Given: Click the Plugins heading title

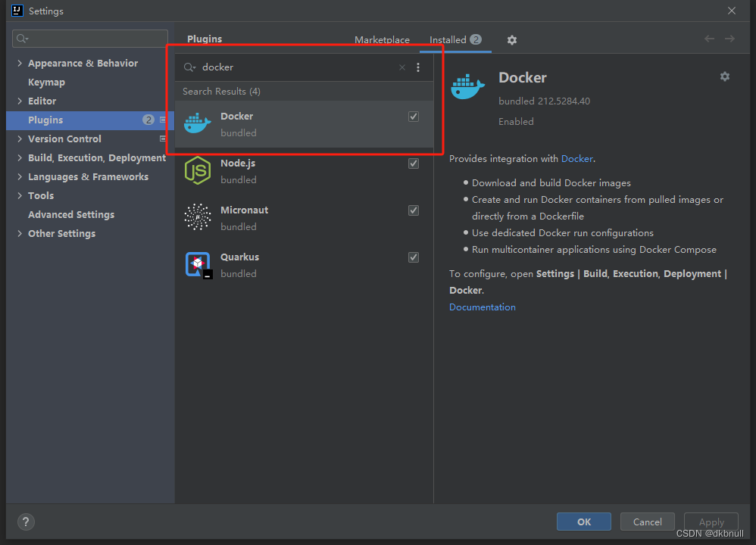Looking at the screenshot, I should 205,39.
